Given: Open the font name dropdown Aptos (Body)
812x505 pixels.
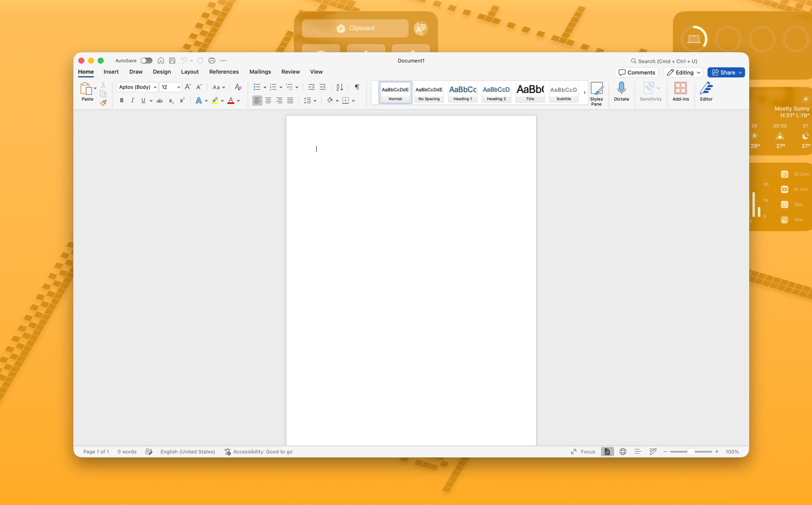Looking at the screenshot, I should click(x=137, y=87).
